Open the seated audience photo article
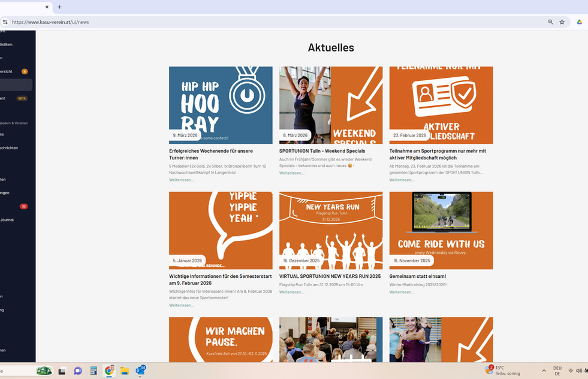588x379 pixels. click(x=331, y=339)
